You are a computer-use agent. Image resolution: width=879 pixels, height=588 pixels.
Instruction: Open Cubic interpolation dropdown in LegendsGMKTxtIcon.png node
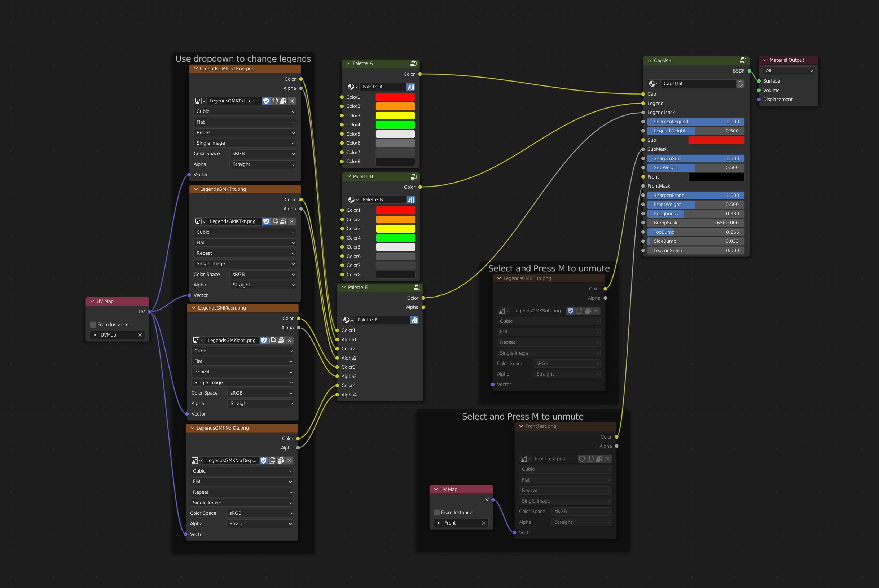pyautogui.click(x=245, y=111)
